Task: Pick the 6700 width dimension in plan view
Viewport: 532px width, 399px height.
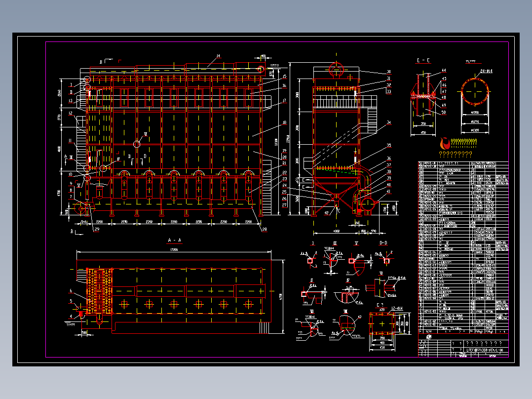Action: pos(281,296)
